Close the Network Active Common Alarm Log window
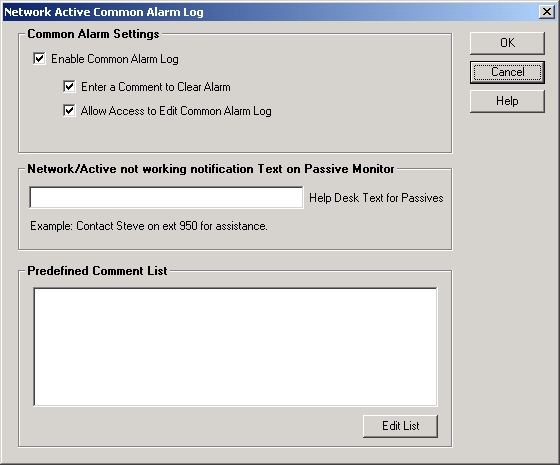The image size is (560, 465). click(x=546, y=12)
